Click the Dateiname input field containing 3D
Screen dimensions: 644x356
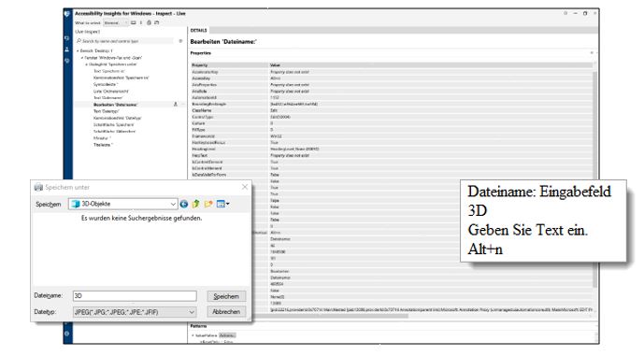135,295
